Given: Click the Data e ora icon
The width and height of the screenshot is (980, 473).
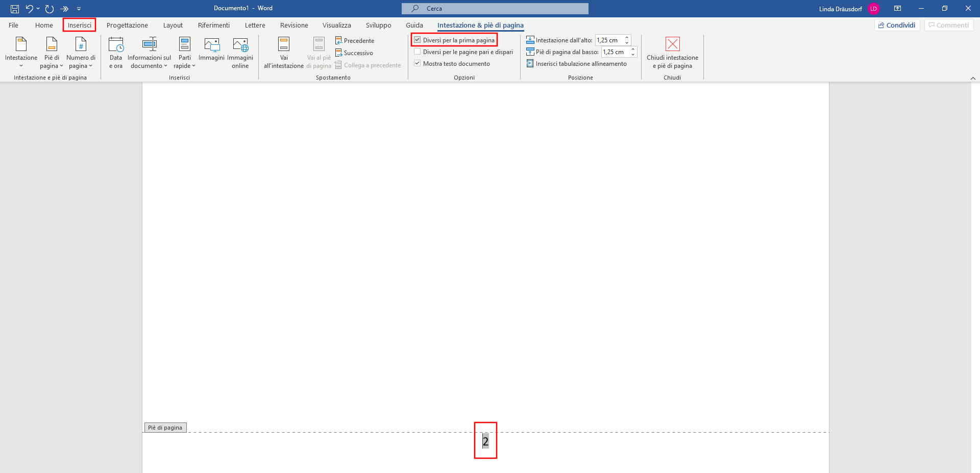Looking at the screenshot, I should [x=116, y=45].
